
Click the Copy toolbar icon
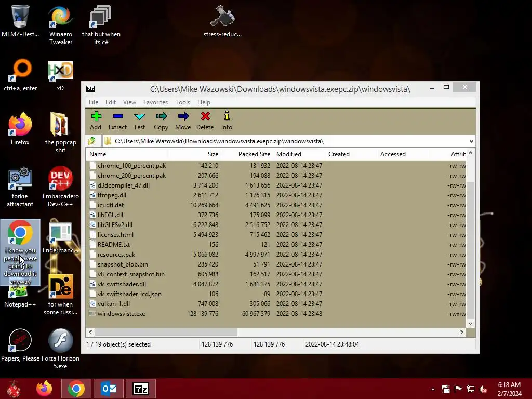161,121
